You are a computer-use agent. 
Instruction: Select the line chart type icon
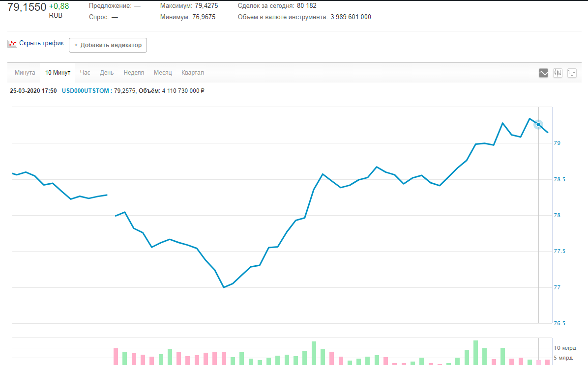(x=543, y=73)
